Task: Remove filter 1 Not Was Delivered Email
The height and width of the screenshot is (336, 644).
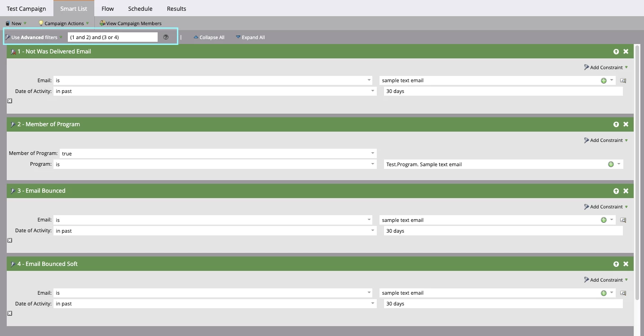Action: coord(626,52)
